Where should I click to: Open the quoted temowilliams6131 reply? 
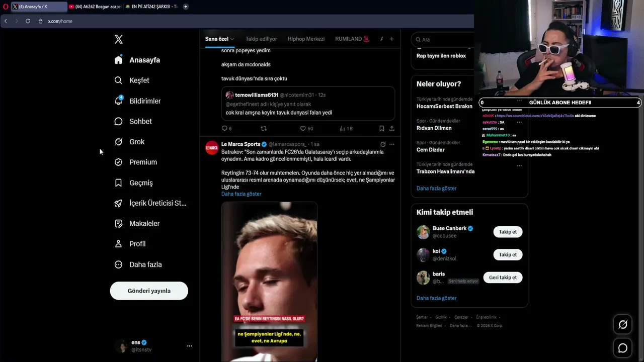(308, 104)
